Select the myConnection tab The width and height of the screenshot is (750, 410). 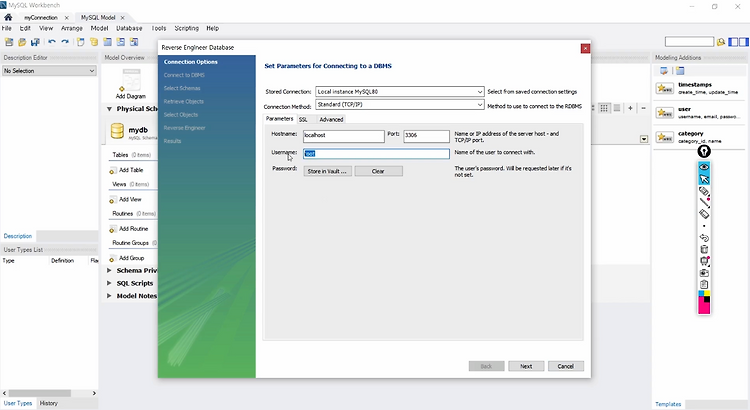[x=41, y=18]
